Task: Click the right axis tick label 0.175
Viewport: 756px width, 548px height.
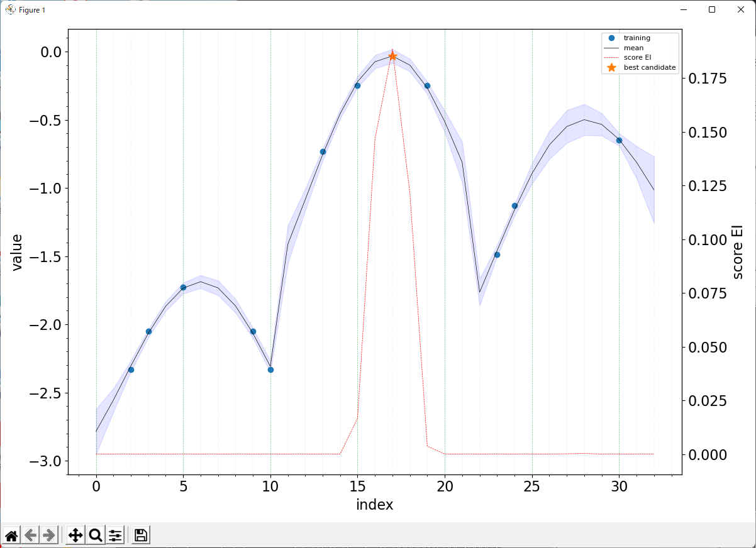Action: click(x=708, y=79)
